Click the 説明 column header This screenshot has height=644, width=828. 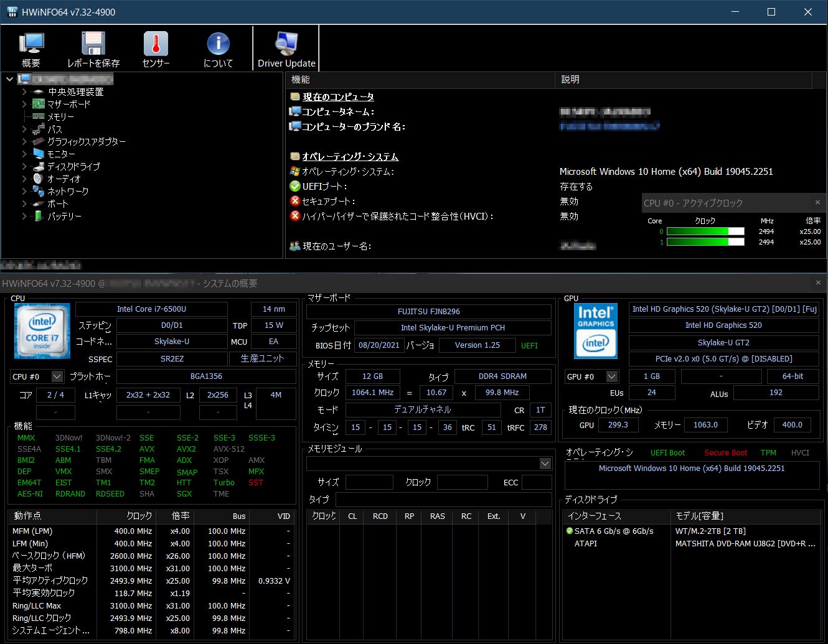(x=684, y=80)
